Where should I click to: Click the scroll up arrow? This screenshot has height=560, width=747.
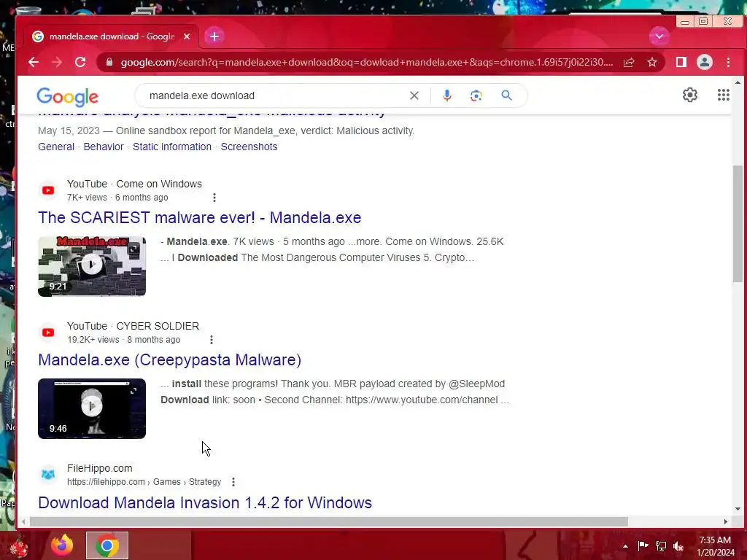(738, 83)
